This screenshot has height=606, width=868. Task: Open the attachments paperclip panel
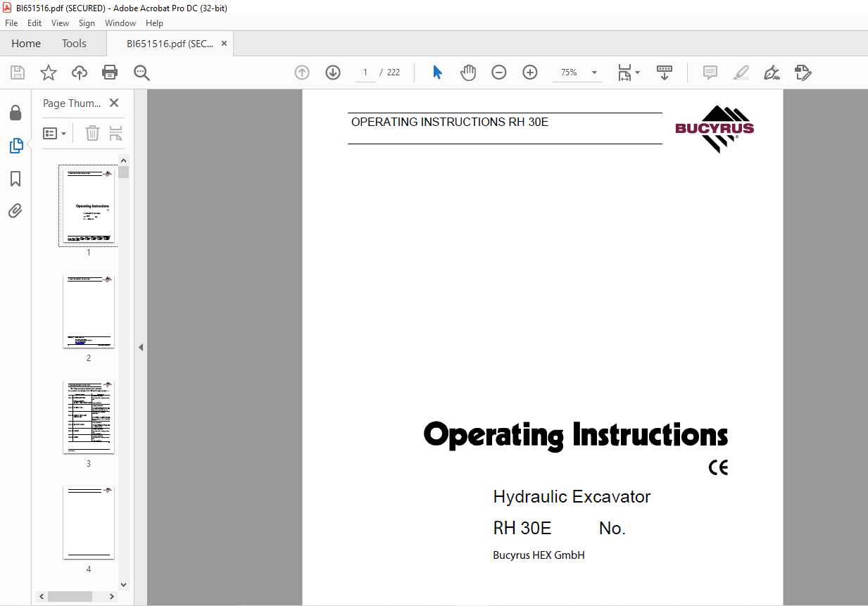15,210
